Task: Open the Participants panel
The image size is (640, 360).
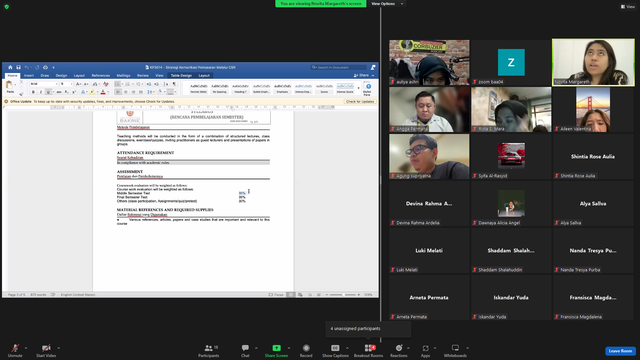Action: [x=209, y=350]
